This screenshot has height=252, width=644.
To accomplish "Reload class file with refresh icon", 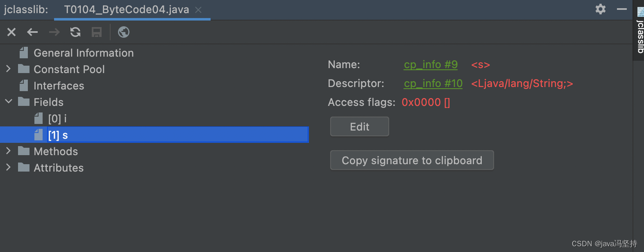I will [75, 32].
